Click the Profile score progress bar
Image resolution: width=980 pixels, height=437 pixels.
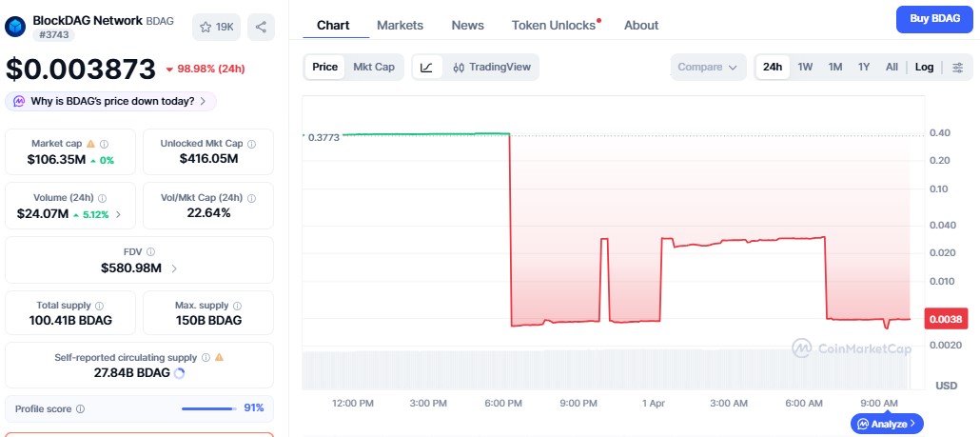[208, 409]
